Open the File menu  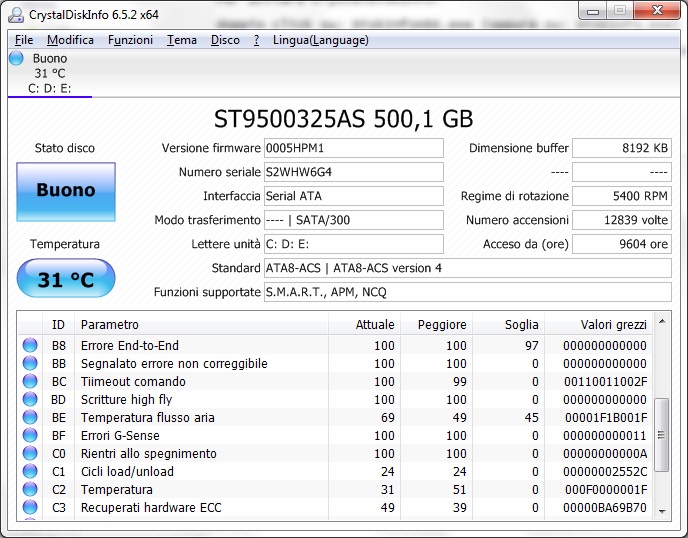[x=24, y=40]
